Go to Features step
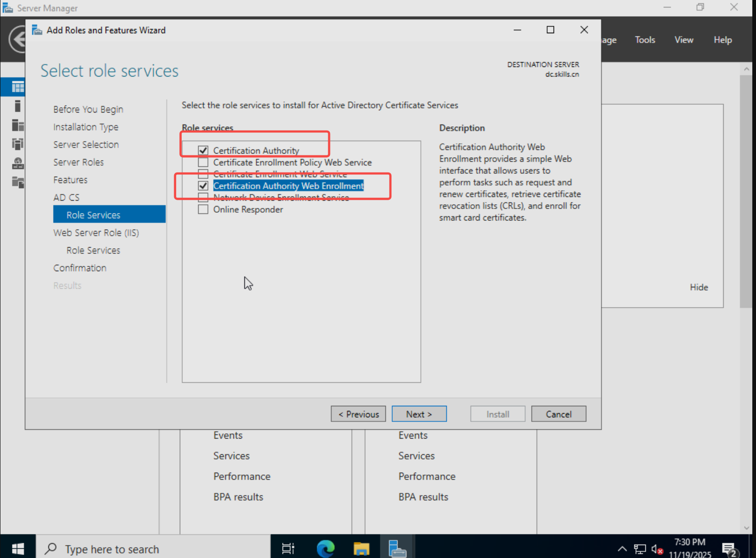 click(x=70, y=180)
